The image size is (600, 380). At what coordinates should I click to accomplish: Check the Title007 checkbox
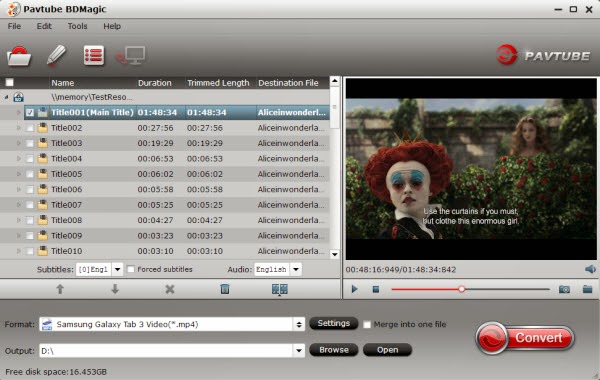pyautogui.click(x=29, y=205)
